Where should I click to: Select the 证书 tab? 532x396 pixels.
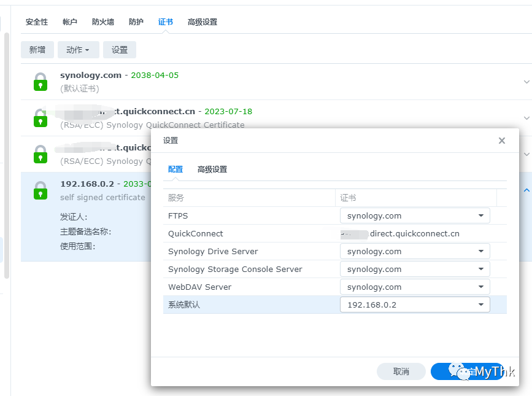(166, 22)
